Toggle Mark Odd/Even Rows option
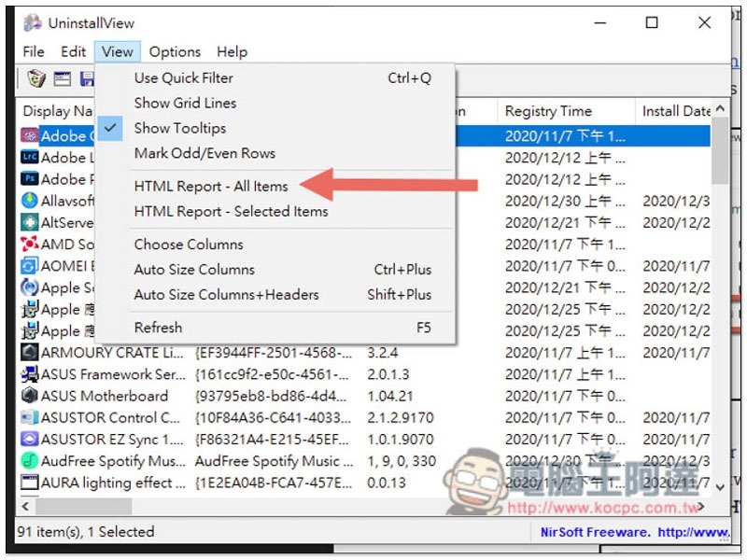 [x=204, y=153]
